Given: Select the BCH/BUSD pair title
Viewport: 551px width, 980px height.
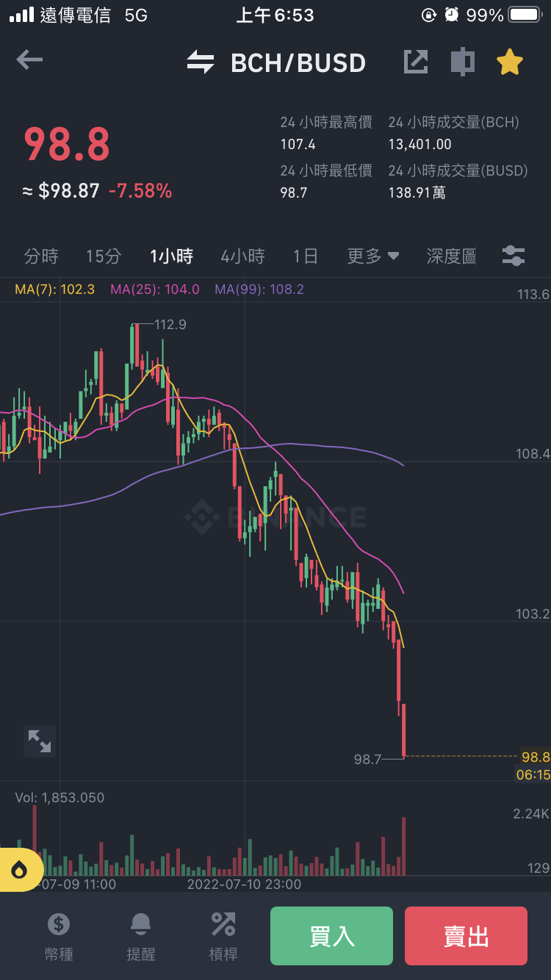Looking at the screenshot, I should click(x=298, y=63).
